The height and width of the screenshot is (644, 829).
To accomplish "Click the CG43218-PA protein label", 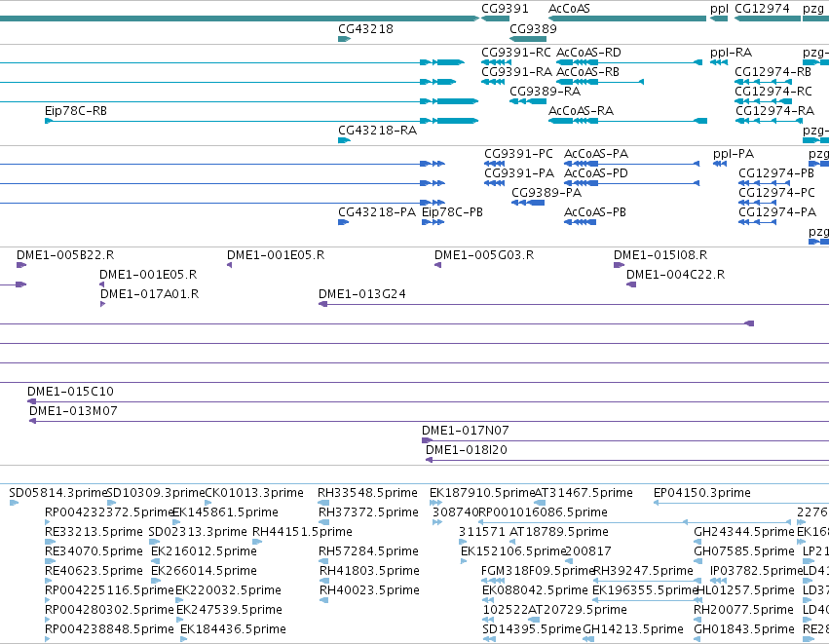I will point(377,212).
